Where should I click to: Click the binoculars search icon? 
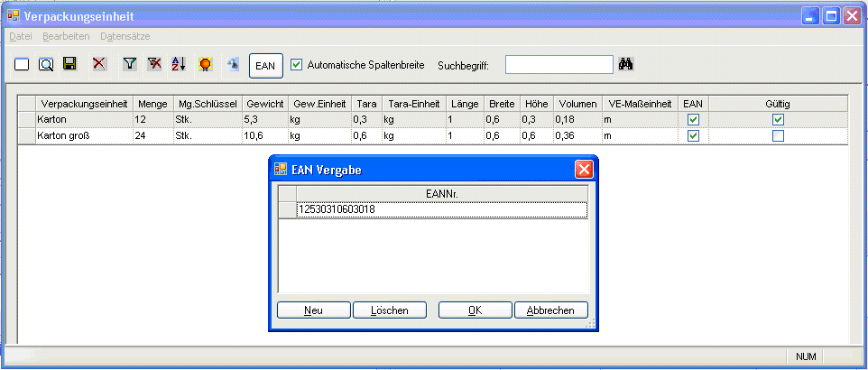628,65
